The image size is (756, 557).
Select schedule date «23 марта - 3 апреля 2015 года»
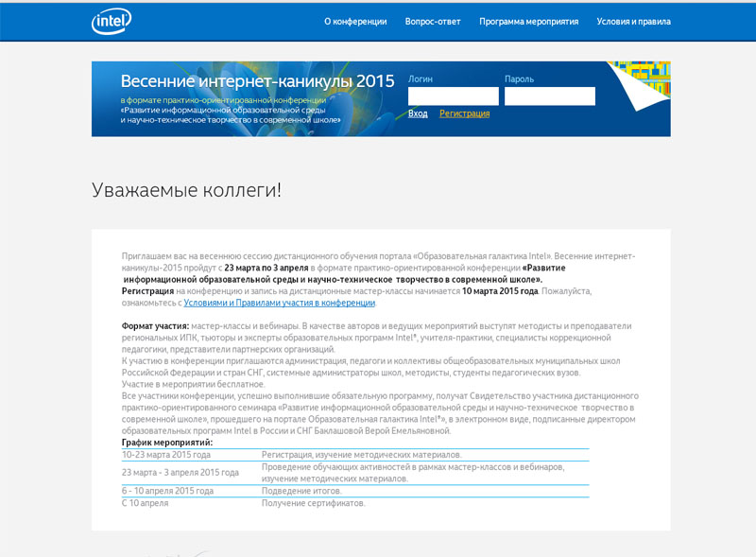coord(180,473)
